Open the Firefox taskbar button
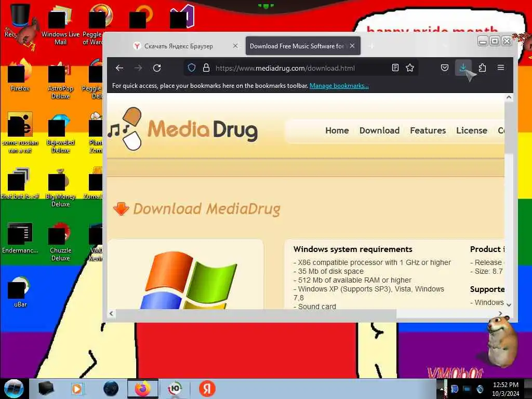Image resolution: width=532 pixels, height=399 pixels. [x=143, y=389]
